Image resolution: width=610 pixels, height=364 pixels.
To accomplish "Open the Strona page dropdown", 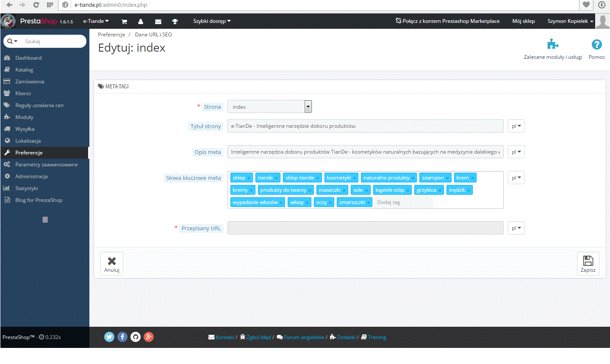I will [x=269, y=107].
